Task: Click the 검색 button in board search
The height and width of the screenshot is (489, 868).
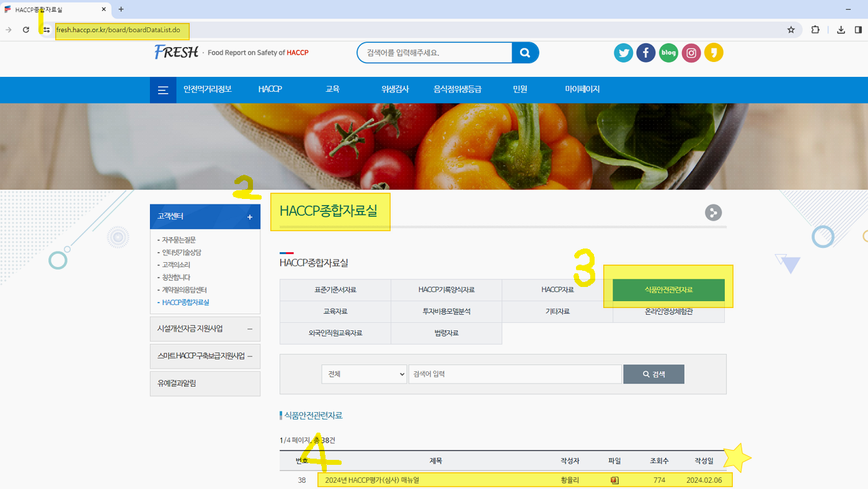Action: point(653,374)
